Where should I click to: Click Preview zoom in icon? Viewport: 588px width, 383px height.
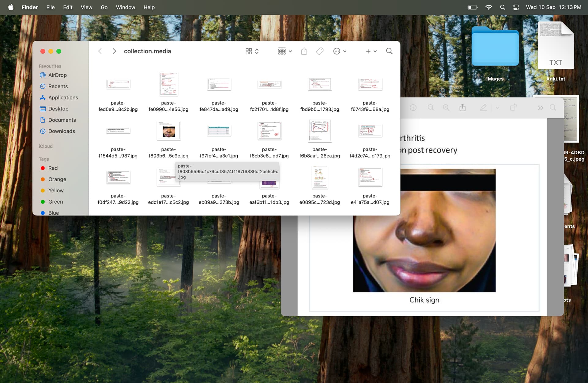pyautogui.click(x=446, y=108)
